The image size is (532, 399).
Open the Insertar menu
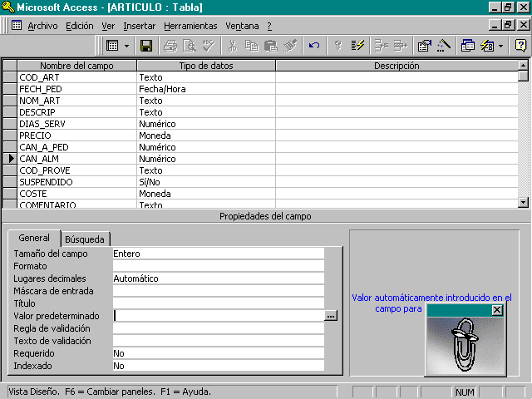(x=140, y=26)
